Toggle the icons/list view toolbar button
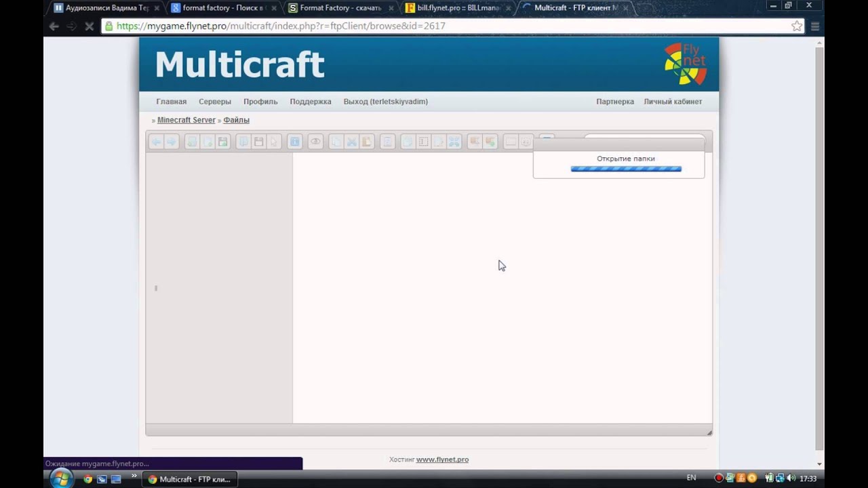 click(511, 142)
